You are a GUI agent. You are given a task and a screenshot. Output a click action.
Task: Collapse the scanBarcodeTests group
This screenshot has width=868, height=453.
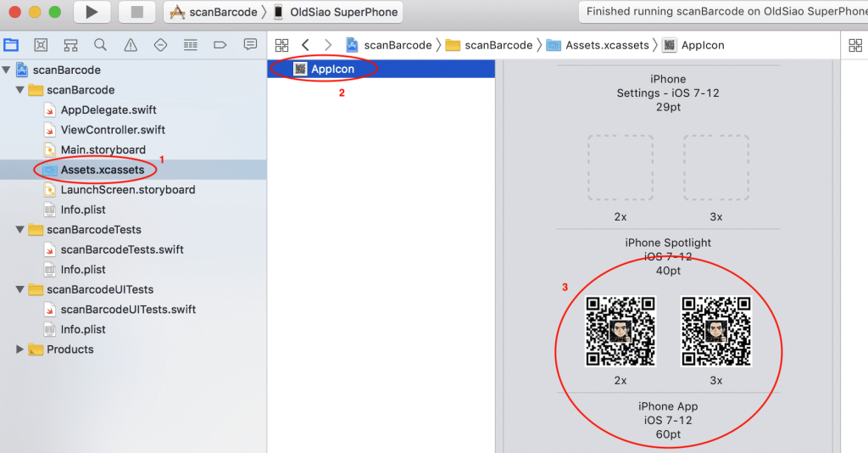20,229
